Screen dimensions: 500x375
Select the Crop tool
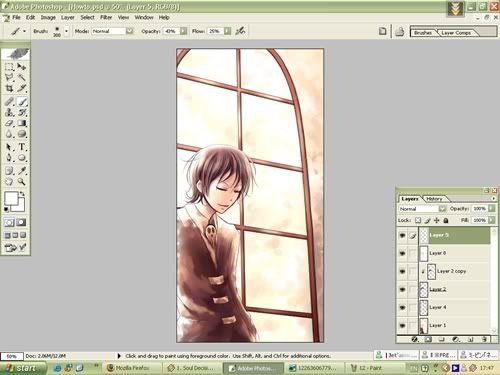(x=9, y=88)
